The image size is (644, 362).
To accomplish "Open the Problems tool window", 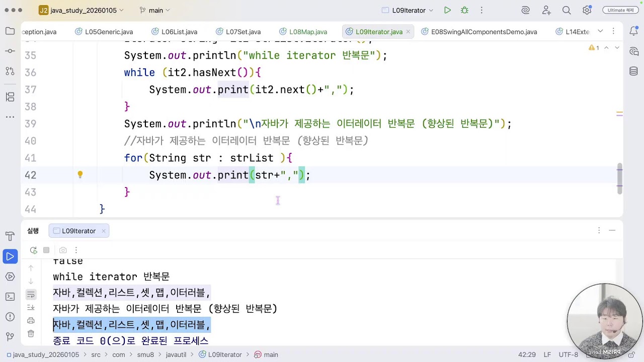I will tap(10, 317).
